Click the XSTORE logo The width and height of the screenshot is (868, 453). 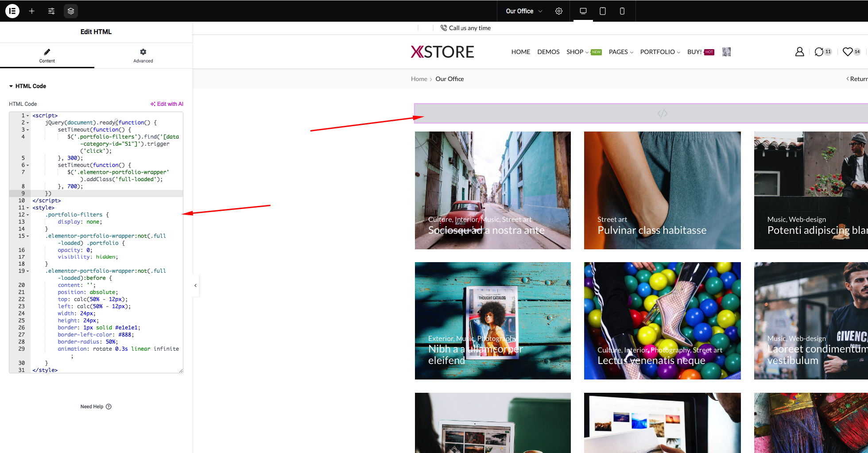442,52
